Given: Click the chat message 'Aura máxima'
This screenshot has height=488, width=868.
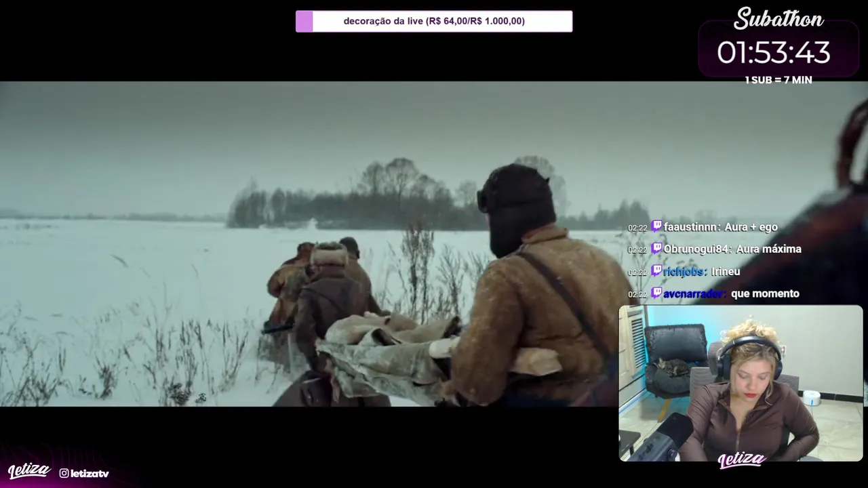Looking at the screenshot, I should pos(768,249).
